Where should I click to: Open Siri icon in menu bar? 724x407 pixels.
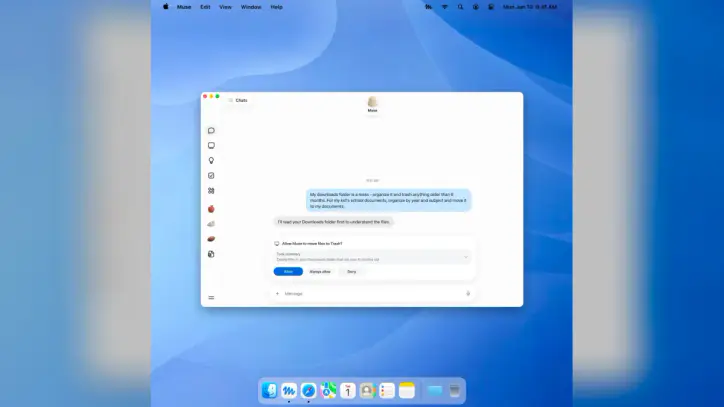[476, 7]
